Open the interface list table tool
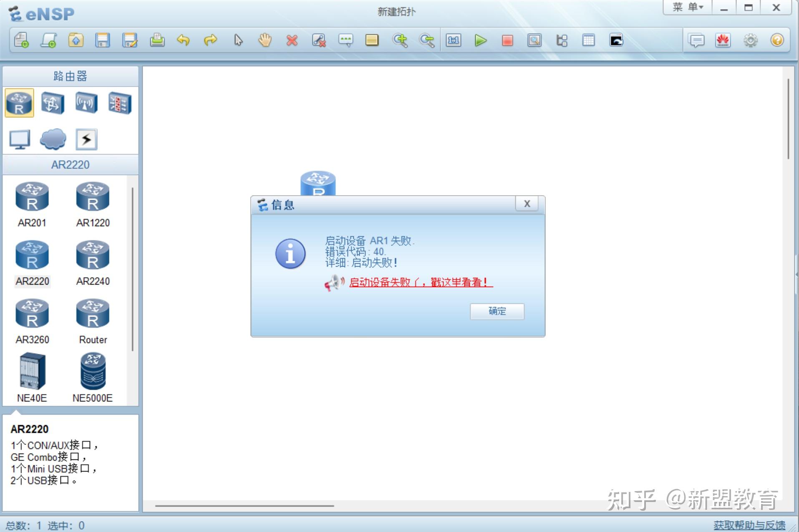Screen dimensions: 799x532 click(x=588, y=40)
